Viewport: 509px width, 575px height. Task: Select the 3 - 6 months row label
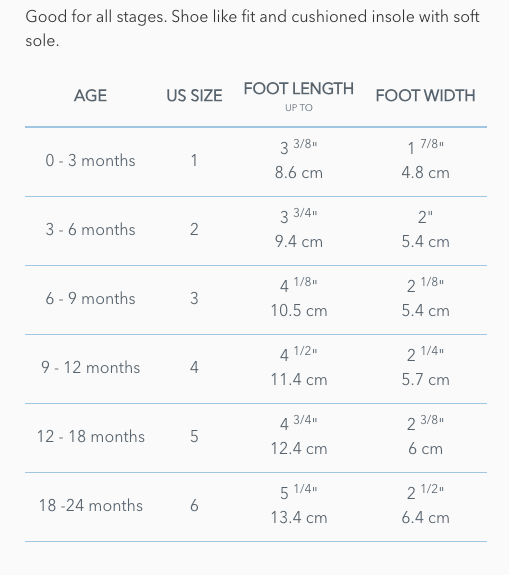point(90,230)
